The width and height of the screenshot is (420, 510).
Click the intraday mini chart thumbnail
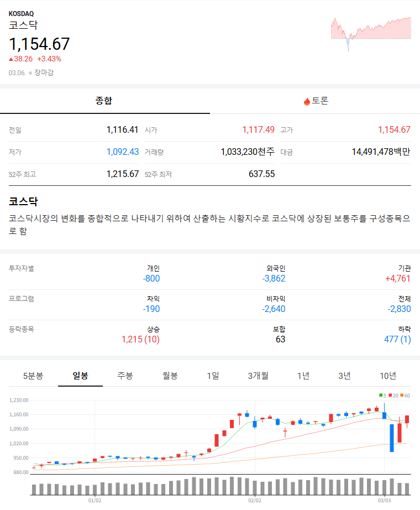pyautogui.click(x=371, y=34)
